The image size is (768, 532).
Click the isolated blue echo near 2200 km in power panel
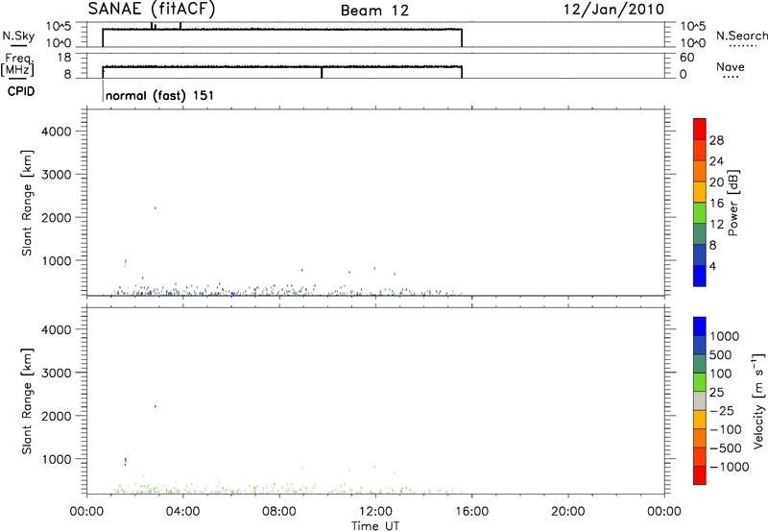coord(156,207)
